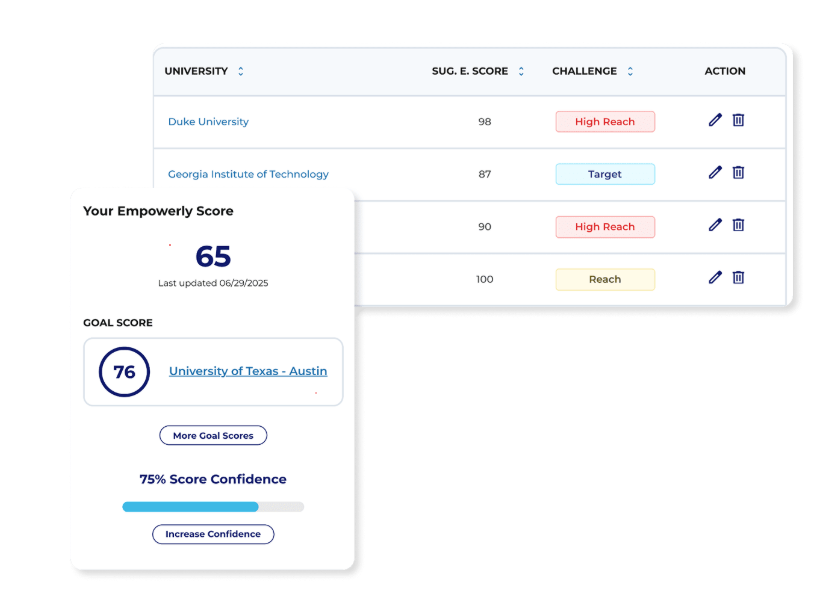Remove the score-100 university via trash icon
Image resolution: width=822 pixels, height=603 pixels.
[738, 279]
